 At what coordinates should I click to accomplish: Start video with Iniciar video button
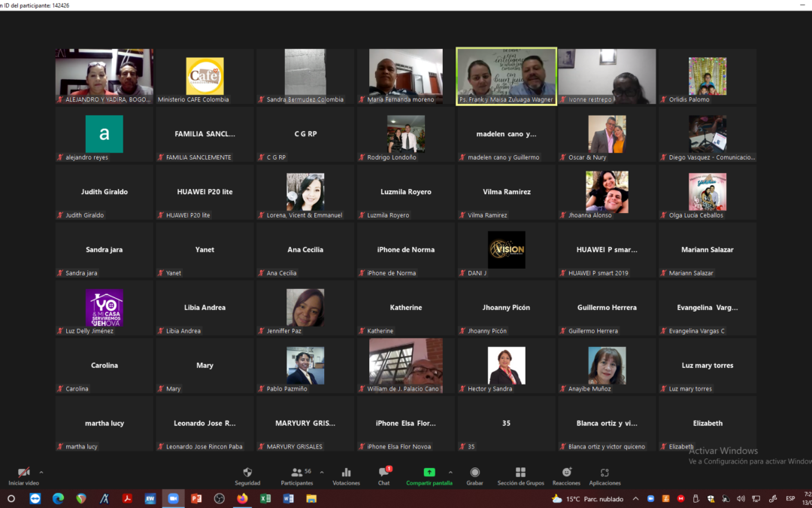(x=23, y=475)
